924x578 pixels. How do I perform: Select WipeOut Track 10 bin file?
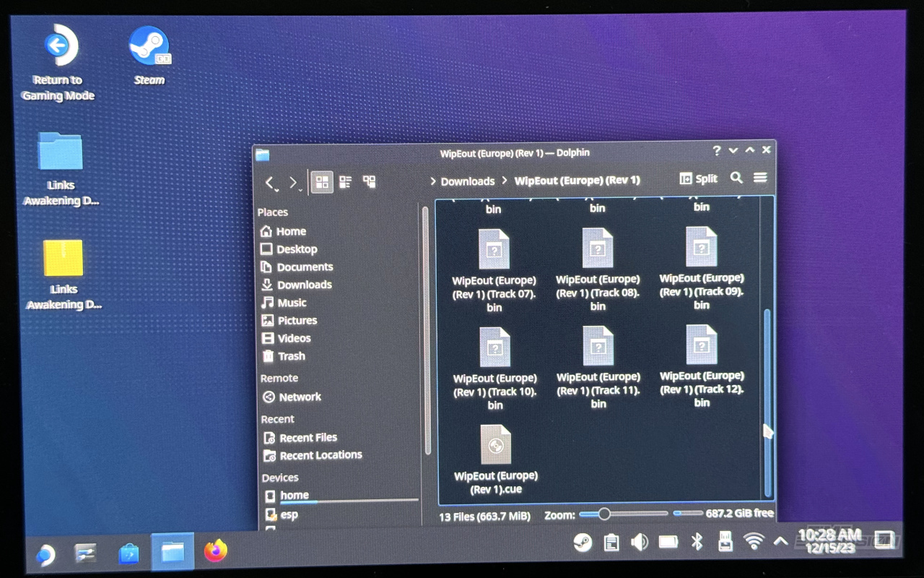495,368
